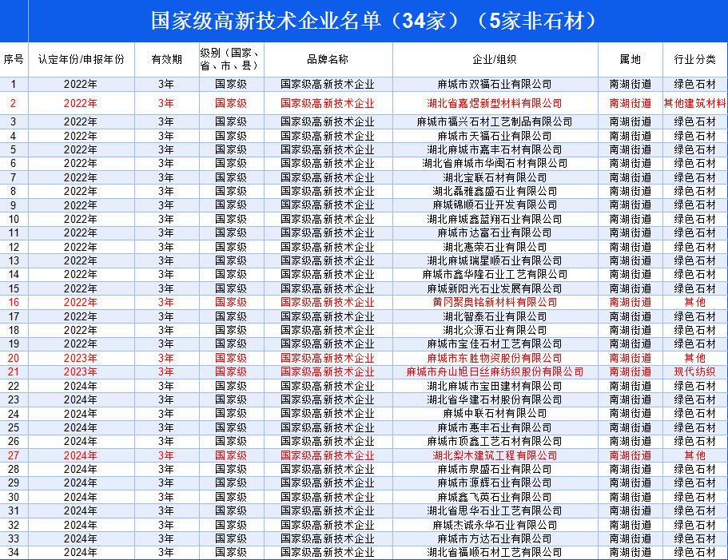Click the 其他 cell in row 16
This screenshot has width=728, height=560.
point(695,303)
